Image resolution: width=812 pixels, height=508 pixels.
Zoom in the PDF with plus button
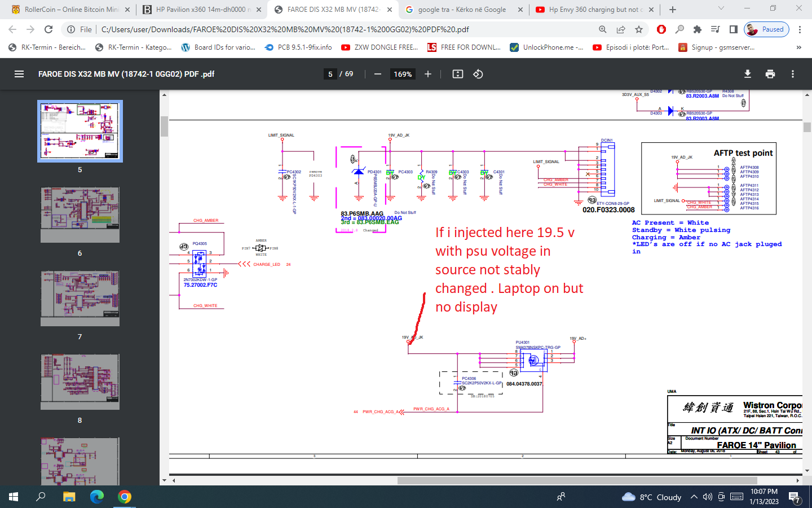[428, 74]
